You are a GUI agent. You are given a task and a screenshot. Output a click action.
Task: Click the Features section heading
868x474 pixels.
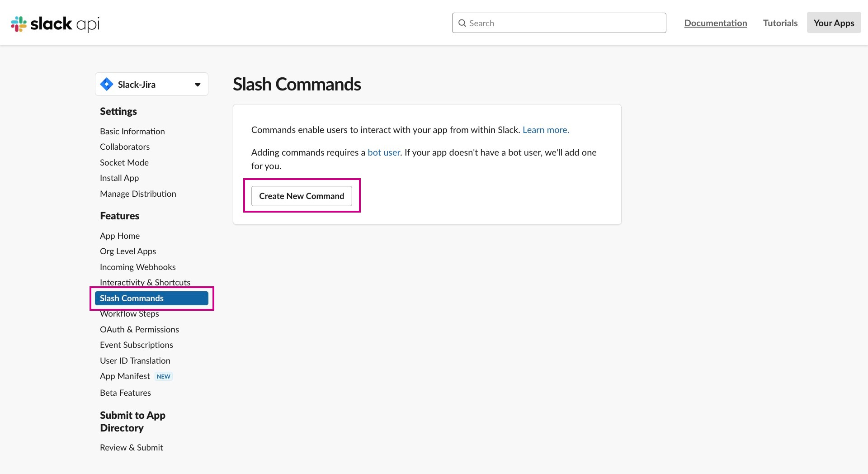point(120,216)
